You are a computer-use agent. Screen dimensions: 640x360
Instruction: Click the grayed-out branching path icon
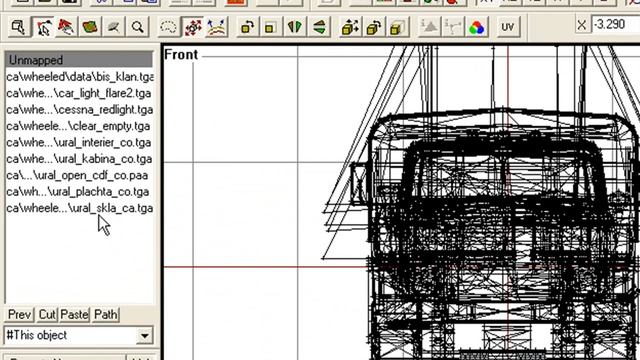click(453, 27)
